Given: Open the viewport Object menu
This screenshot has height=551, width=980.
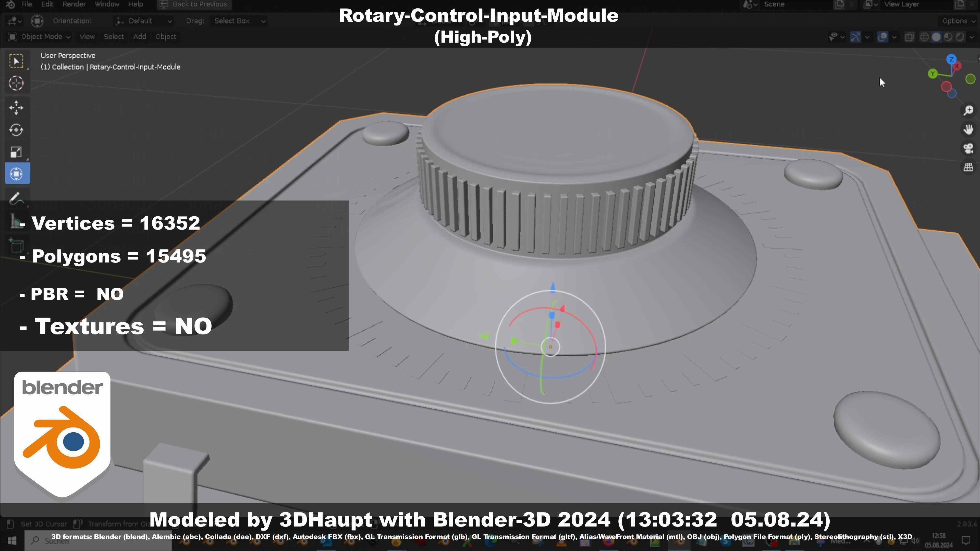Looking at the screenshot, I should click(x=165, y=36).
